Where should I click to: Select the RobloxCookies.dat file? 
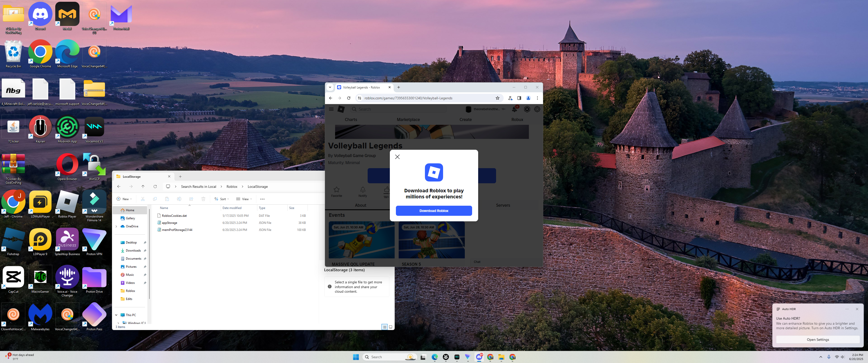click(x=174, y=216)
